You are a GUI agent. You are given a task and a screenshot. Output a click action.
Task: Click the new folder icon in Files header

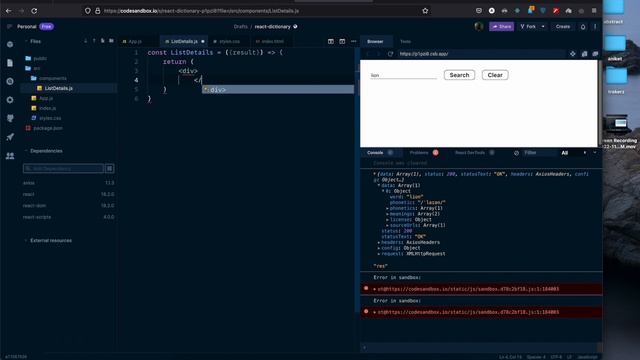point(111,41)
